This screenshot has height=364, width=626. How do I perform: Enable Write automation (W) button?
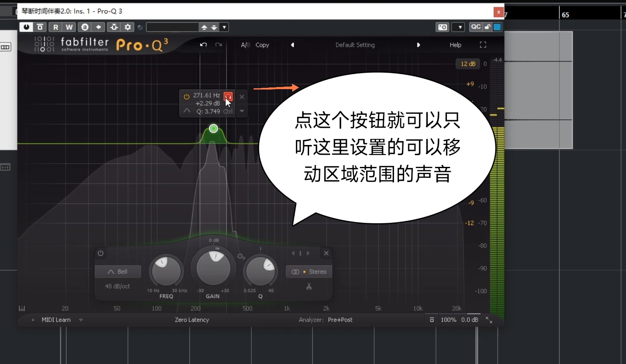[x=69, y=27]
